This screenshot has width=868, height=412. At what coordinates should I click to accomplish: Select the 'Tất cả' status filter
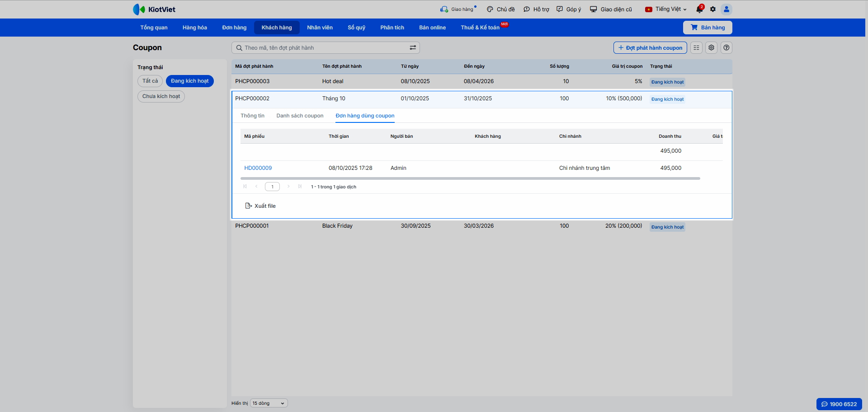(x=150, y=81)
